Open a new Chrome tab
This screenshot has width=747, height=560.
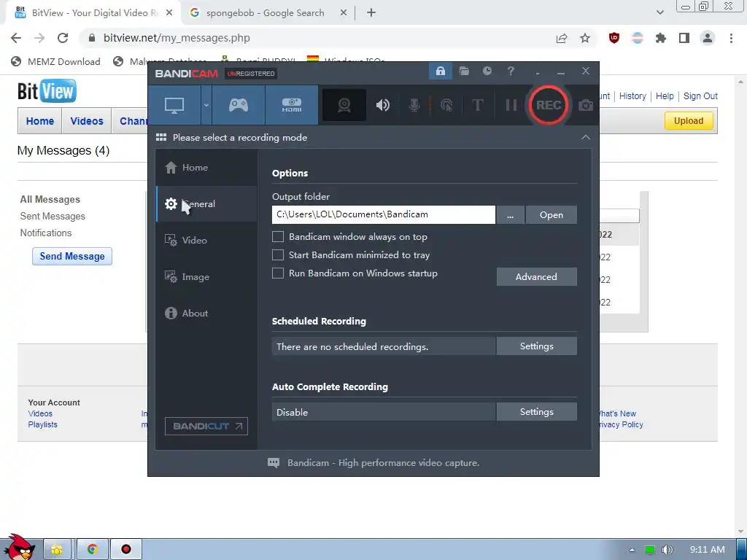click(371, 13)
